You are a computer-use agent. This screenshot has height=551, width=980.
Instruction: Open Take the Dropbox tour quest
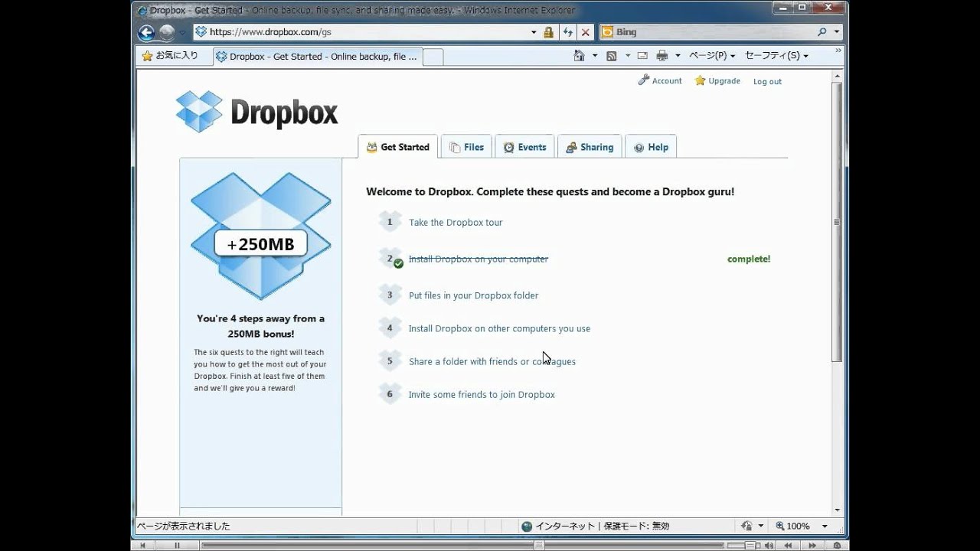click(456, 223)
